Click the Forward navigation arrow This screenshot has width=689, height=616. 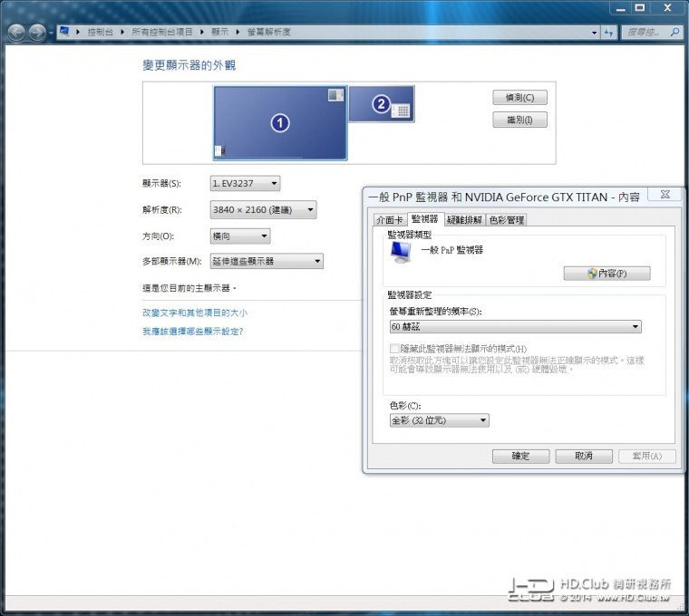(x=36, y=33)
